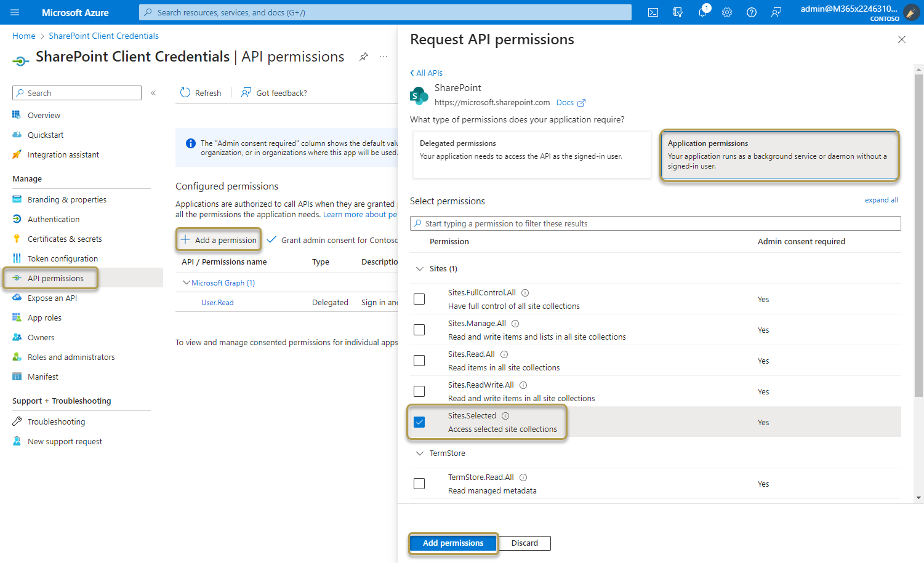924x563 pixels.
Task: Expand the TermStore permissions group
Action: [419, 453]
